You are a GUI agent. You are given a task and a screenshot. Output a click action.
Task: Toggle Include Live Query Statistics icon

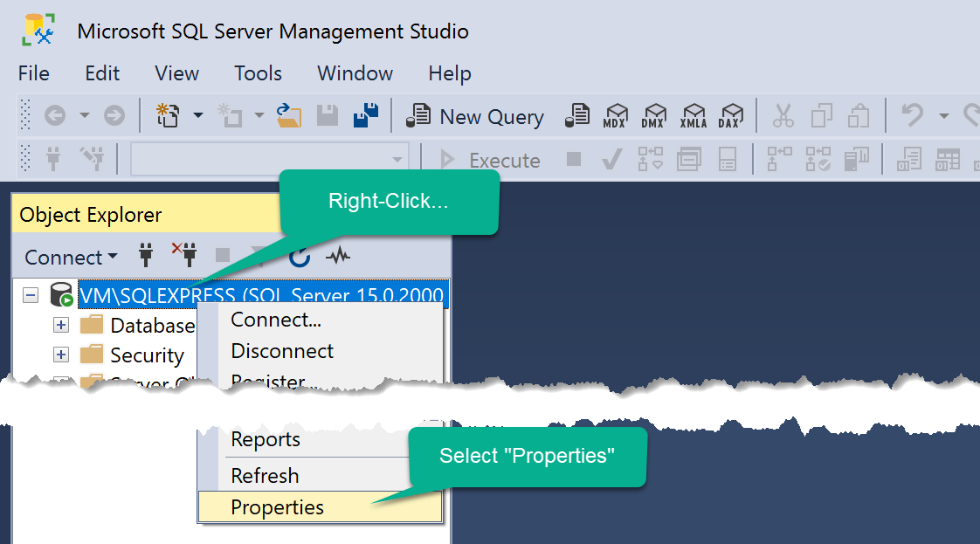pos(818,159)
